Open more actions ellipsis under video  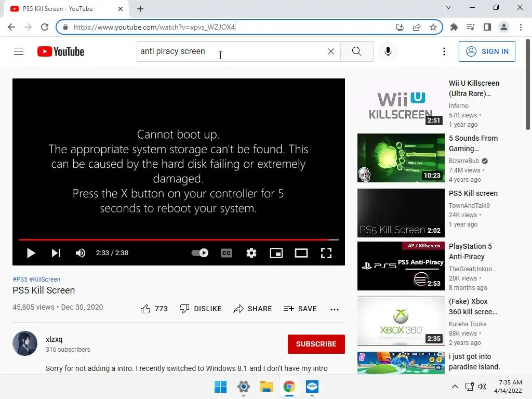point(335,309)
